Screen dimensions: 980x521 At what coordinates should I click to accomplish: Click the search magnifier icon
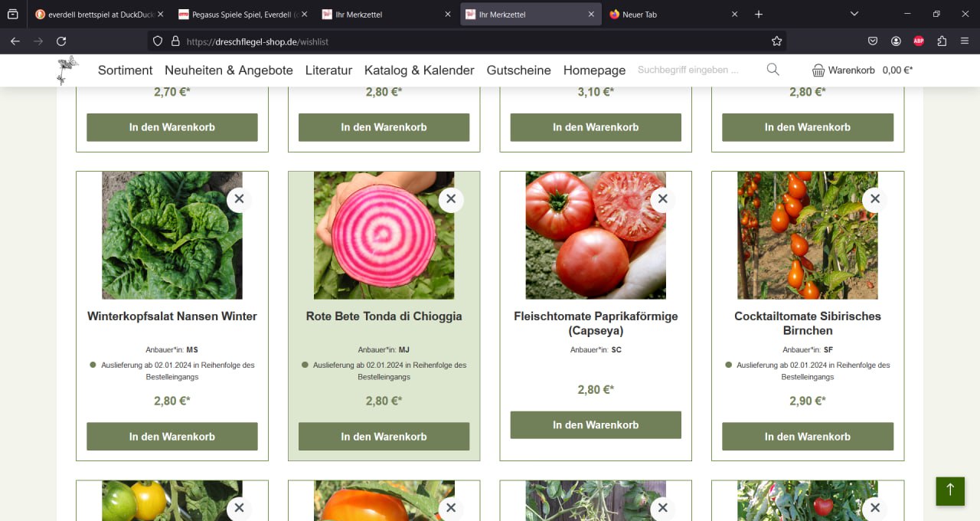point(773,70)
